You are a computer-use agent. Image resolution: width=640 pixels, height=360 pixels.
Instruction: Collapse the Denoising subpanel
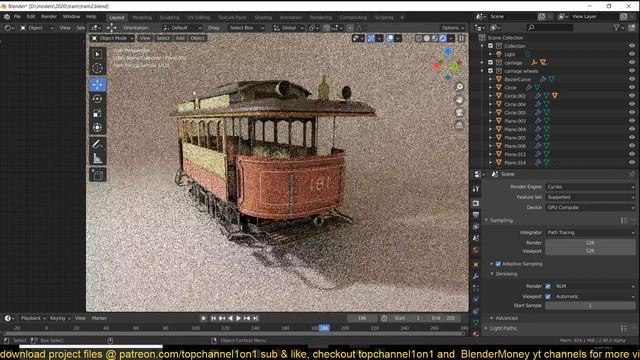506,274
